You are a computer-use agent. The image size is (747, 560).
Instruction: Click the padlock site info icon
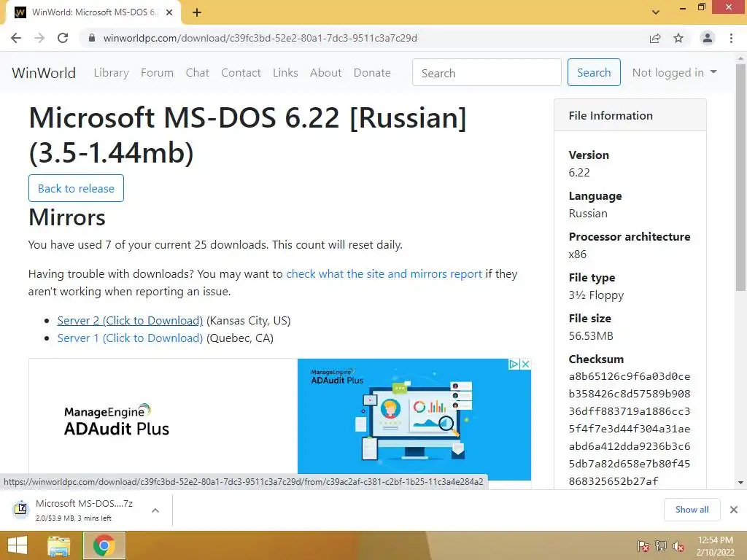pos(92,38)
